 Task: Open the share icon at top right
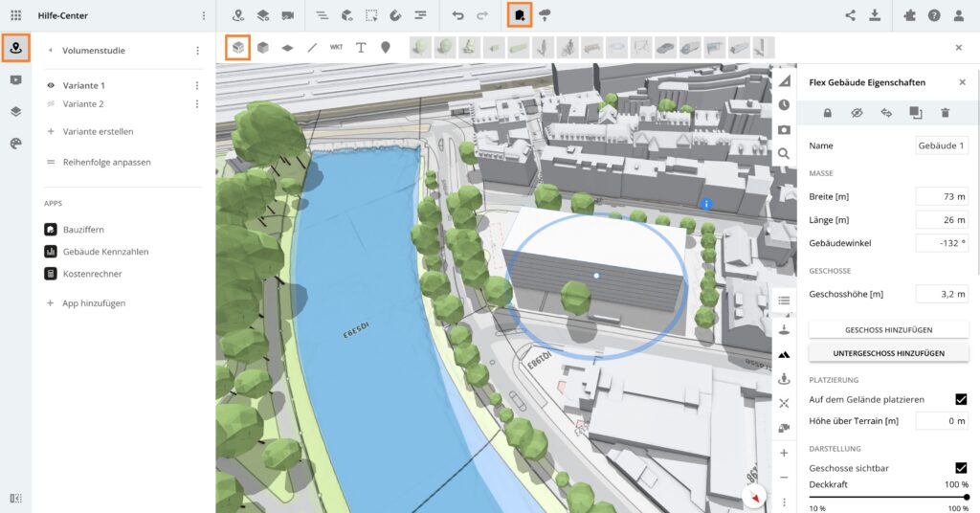(x=850, y=15)
